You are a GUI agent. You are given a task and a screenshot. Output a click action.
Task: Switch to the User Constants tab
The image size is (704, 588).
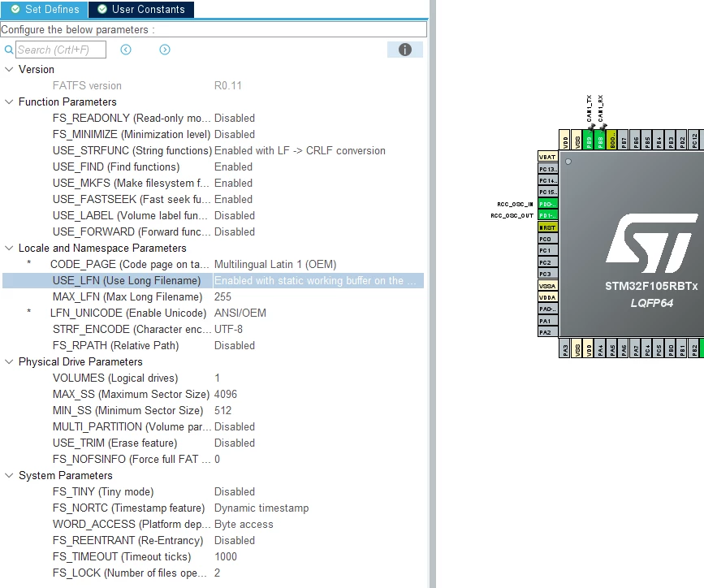[x=141, y=9]
